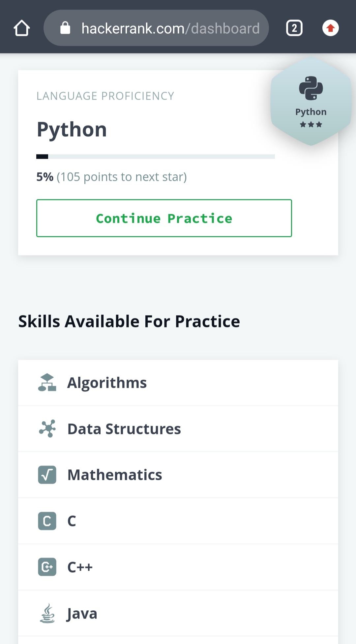Screen dimensions: 356x644
Task: Tap the browser home icon
Action: coord(22,28)
